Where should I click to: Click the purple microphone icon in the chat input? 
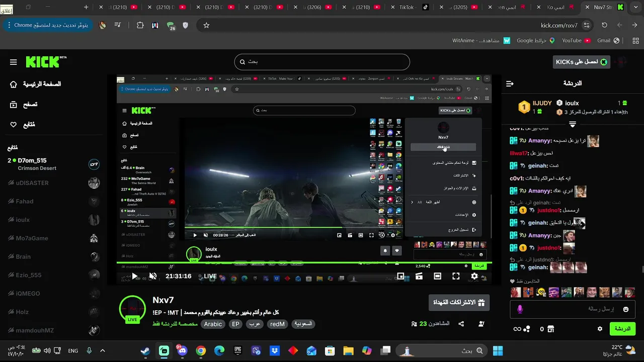coord(520,309)
